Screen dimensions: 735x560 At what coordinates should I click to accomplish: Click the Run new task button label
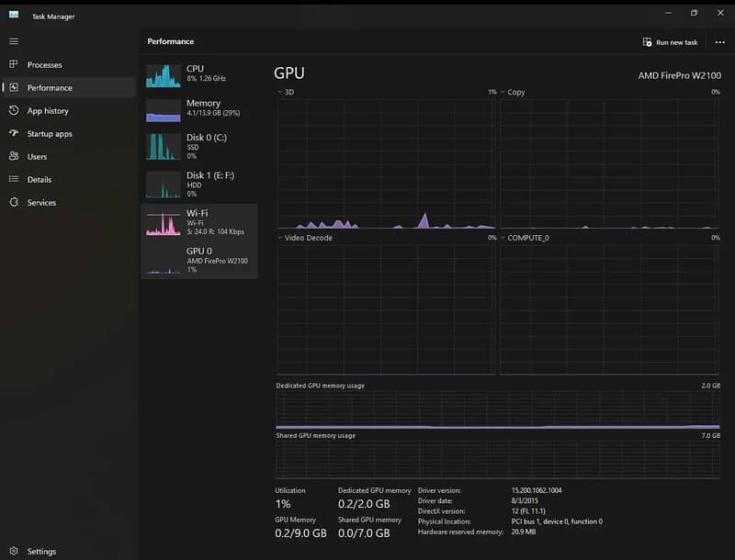(677, 42)
